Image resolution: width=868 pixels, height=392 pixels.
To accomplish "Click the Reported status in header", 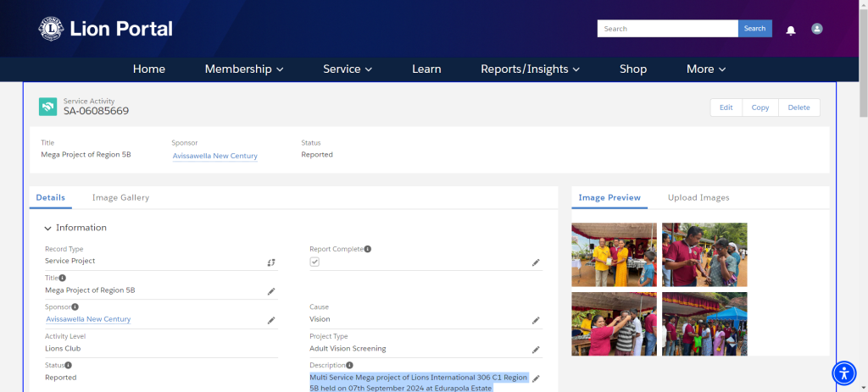I will pyautogui.click(x=317, y=155).
